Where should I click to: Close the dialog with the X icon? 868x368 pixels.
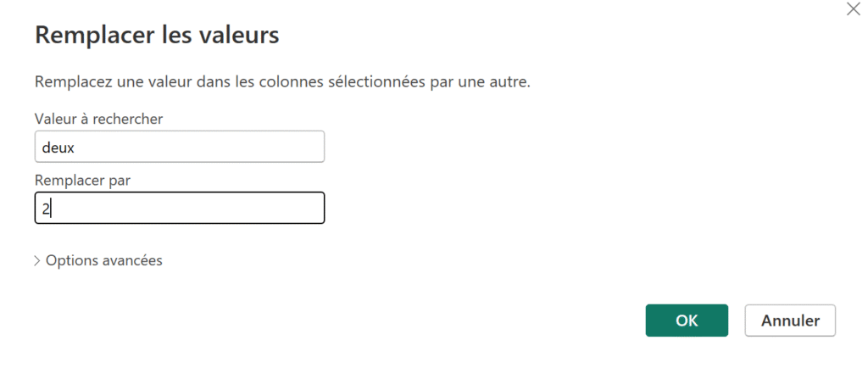pyautogui.click(x=853, y=10)
